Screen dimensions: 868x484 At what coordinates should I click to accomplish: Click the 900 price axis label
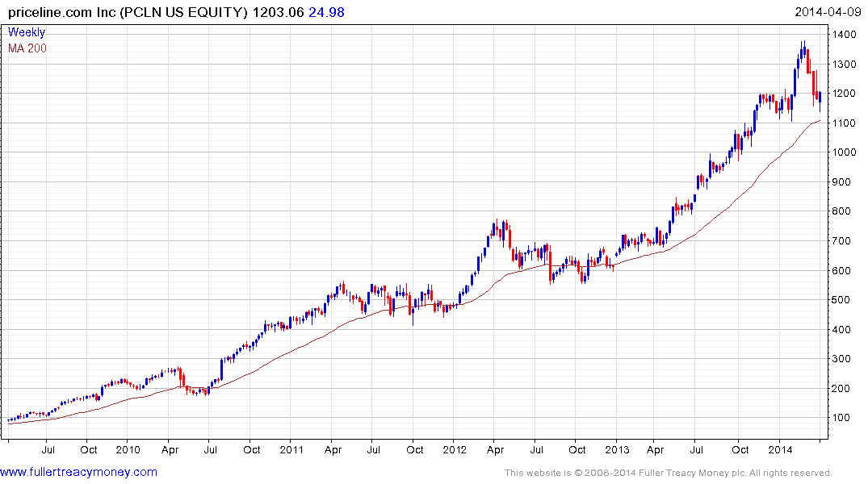[x=842, y=182]
